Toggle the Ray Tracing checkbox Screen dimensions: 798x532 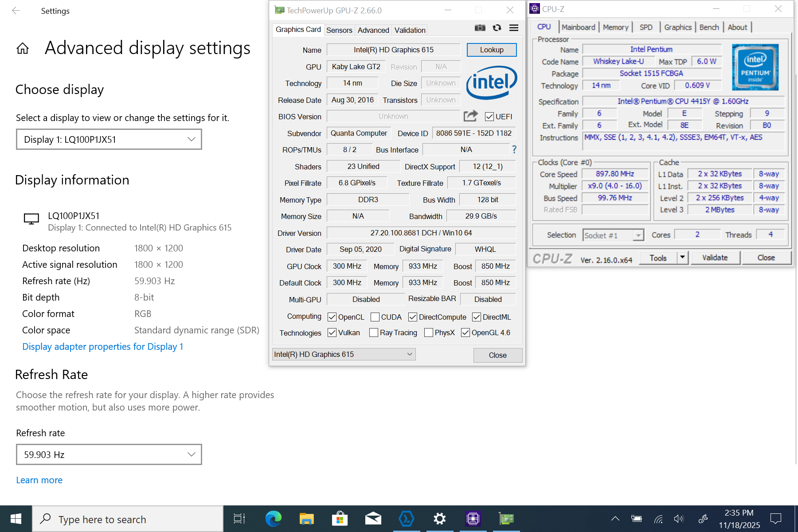(x=374, y=332)
